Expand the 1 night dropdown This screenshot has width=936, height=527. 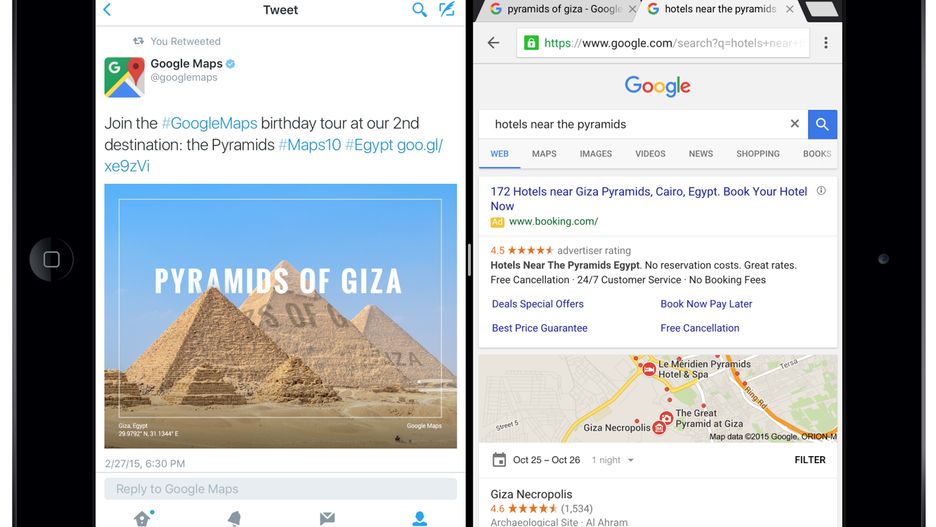pos(613,460)
